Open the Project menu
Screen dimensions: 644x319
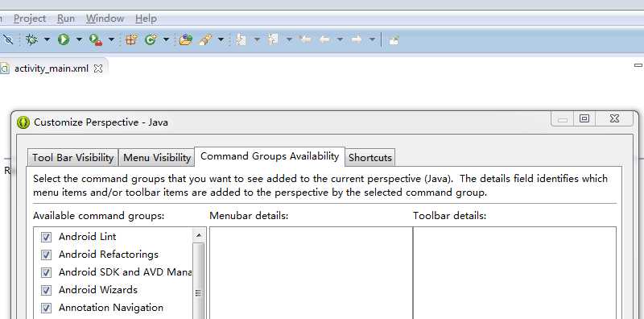[30, 19]
